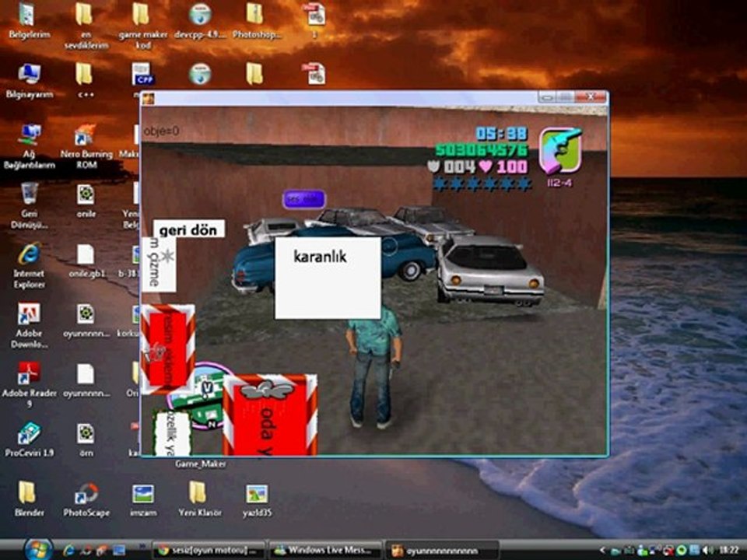Click the blue wanted stars row
The image size is (747, 560).
(482, 184)
